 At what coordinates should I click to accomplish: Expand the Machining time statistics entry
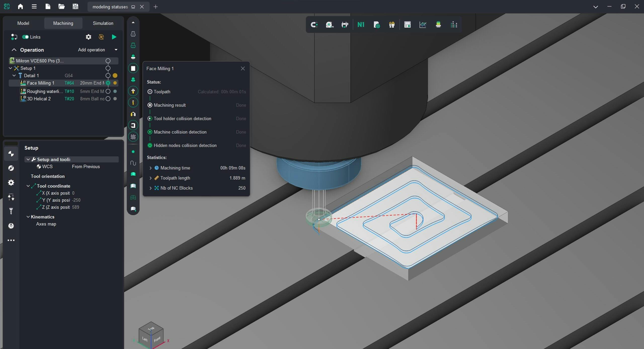[151, 168]
